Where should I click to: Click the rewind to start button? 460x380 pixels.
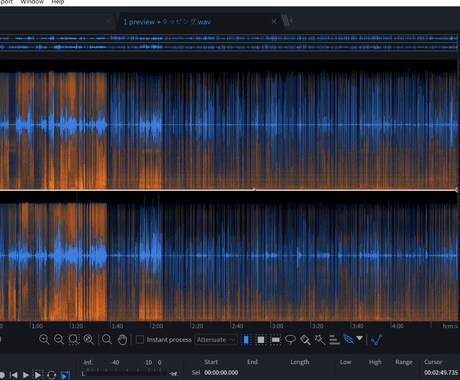tap(14, 375)
